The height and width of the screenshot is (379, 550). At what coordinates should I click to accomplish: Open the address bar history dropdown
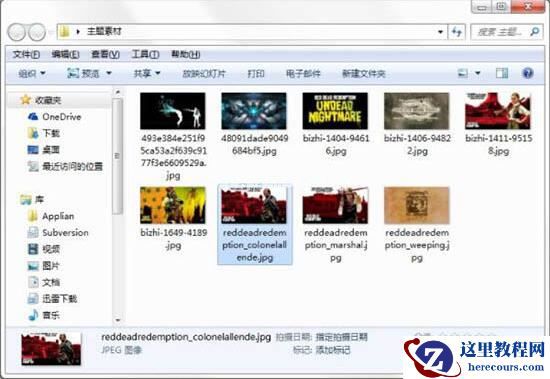point(440,32)
